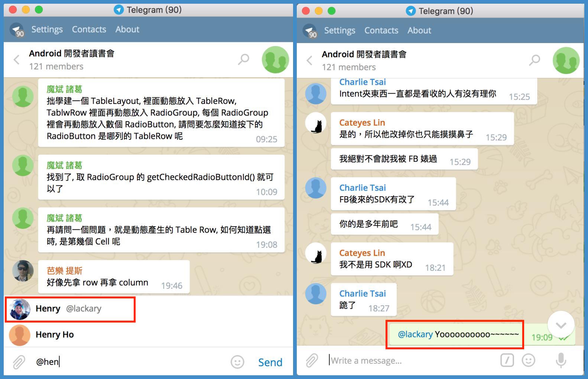The height and width of the screenshot is (379, 588).
Task: Click Telegram logo with 90 badge, left window
Action: 17,30
